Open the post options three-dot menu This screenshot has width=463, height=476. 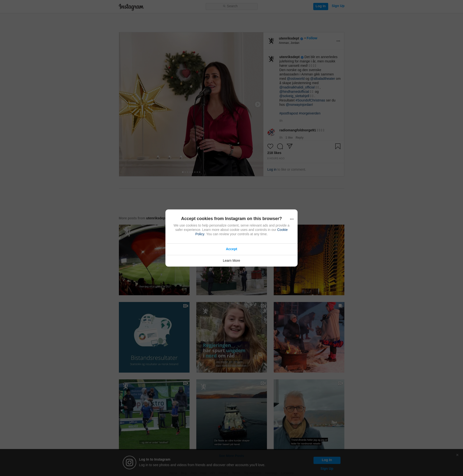(x=338, y=41)
